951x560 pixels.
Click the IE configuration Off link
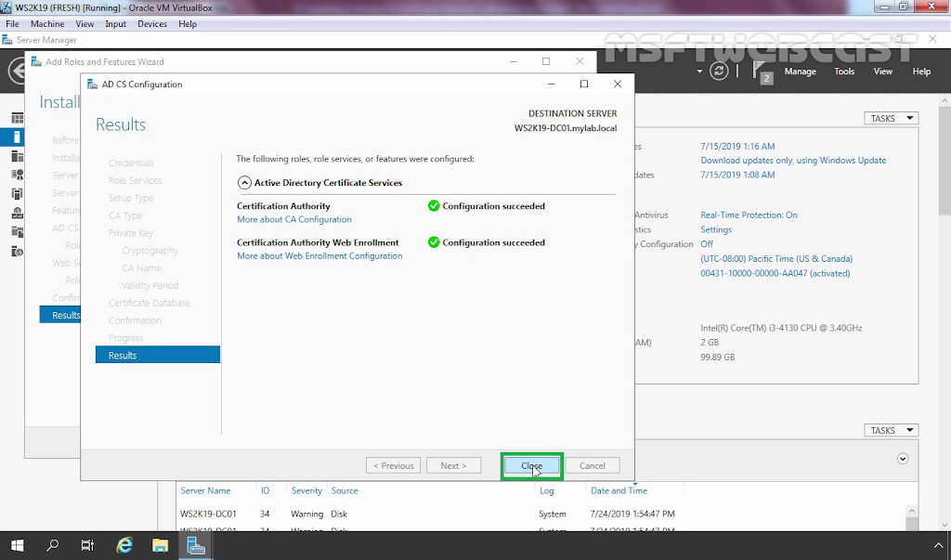click(707, 244)
